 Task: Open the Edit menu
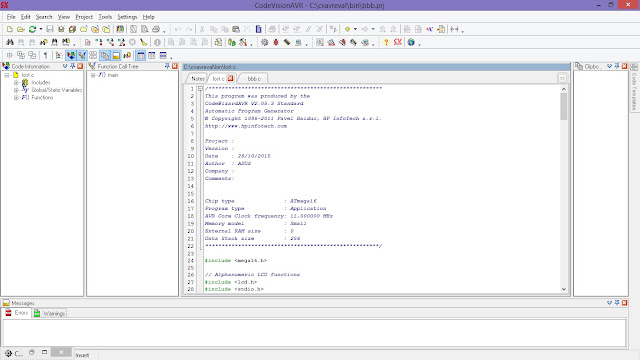[26, 17]
